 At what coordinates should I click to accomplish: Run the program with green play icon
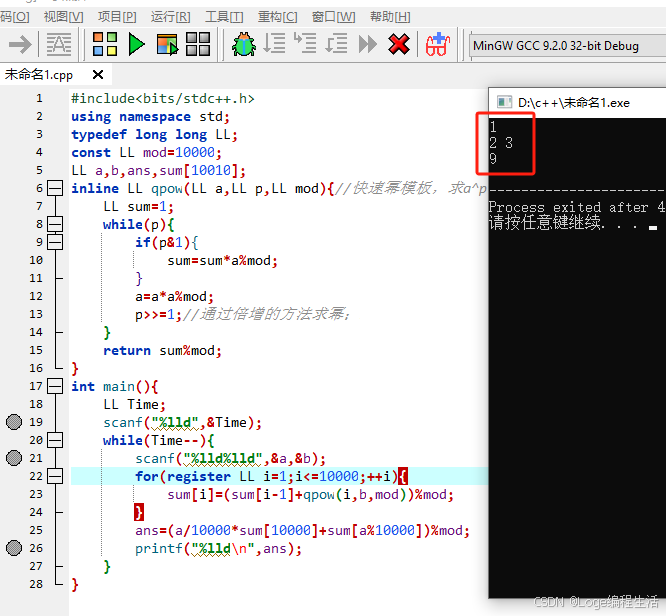136,44
